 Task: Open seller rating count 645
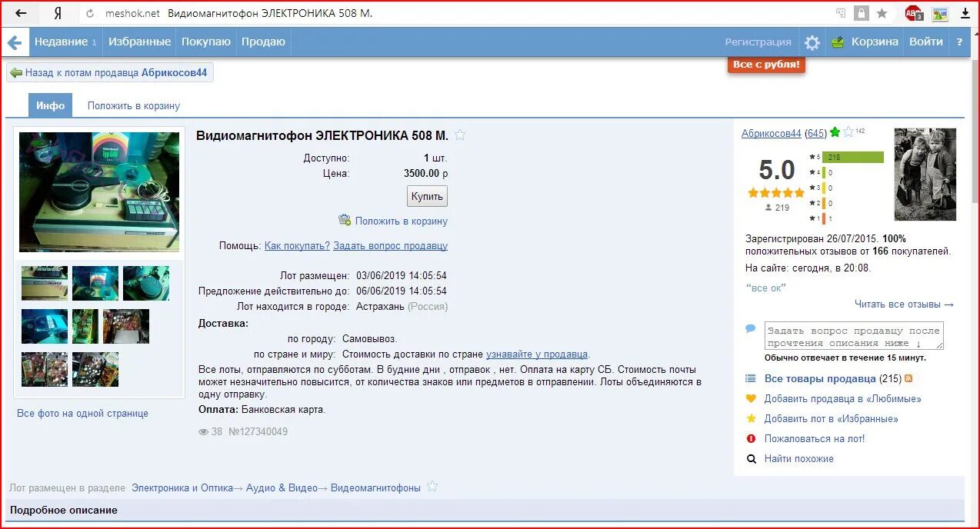(x=815, y=133)
